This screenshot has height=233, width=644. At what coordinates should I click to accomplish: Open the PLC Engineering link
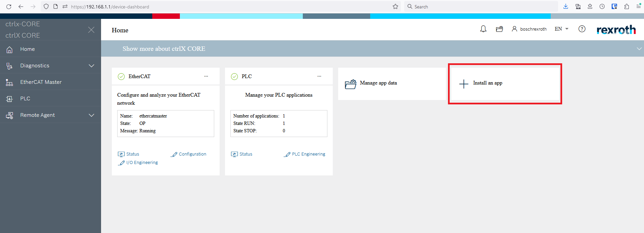coord(308,154)
